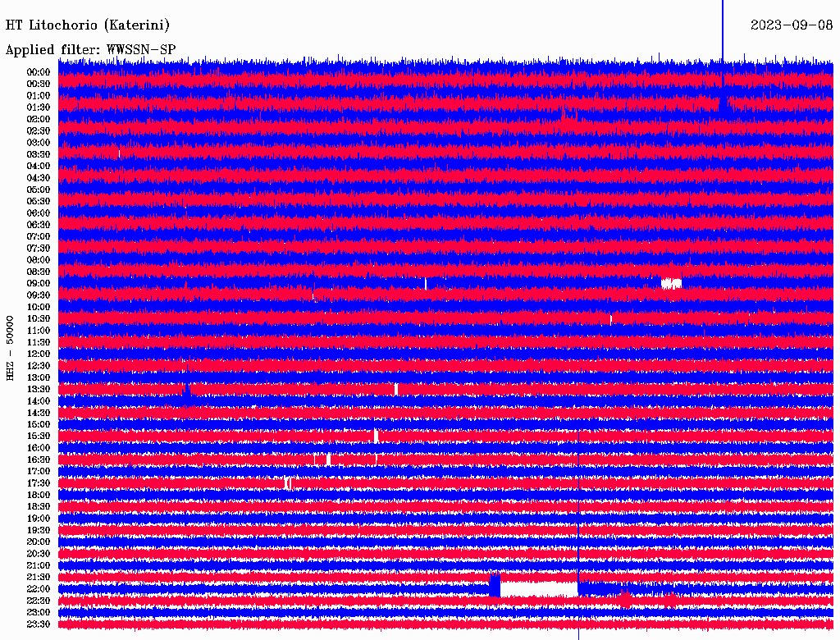Click the large white data gap at 22:00

tap(539, 590)
